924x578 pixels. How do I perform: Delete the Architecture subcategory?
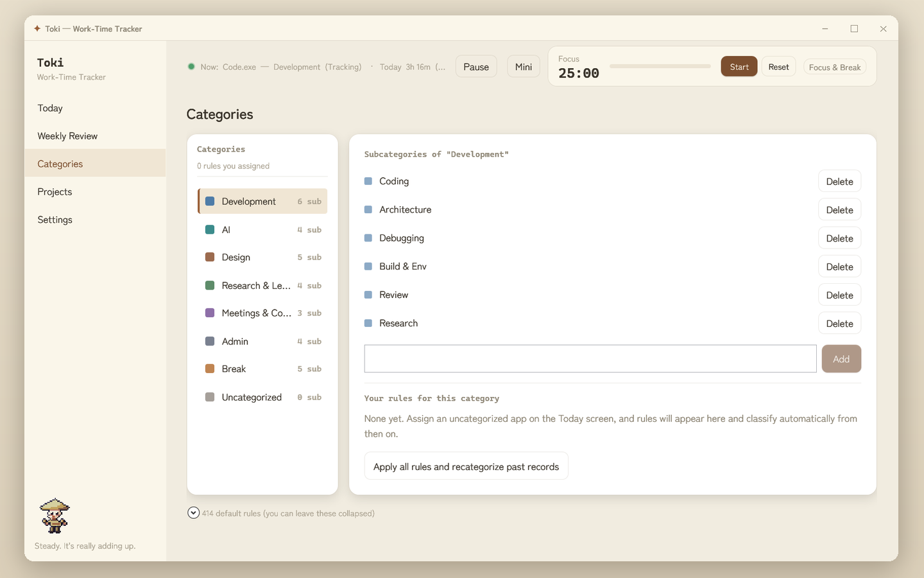pos(839,209)
